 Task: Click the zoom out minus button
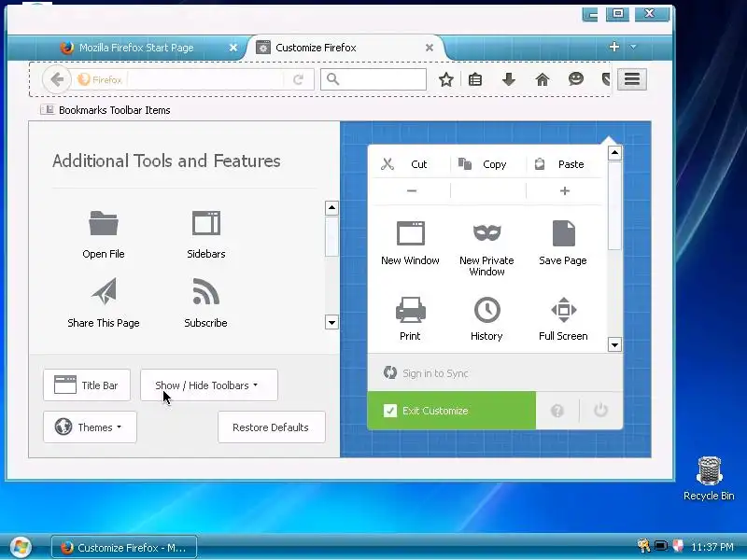pyautogui.click(x=412, y=191)
